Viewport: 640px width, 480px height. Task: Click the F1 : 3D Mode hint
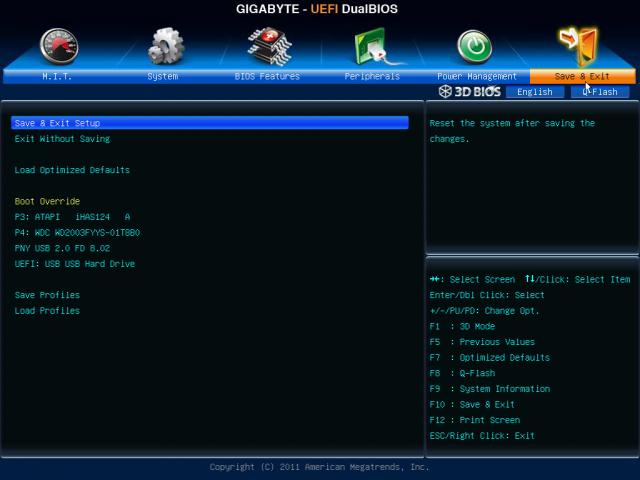coord(462,326)
